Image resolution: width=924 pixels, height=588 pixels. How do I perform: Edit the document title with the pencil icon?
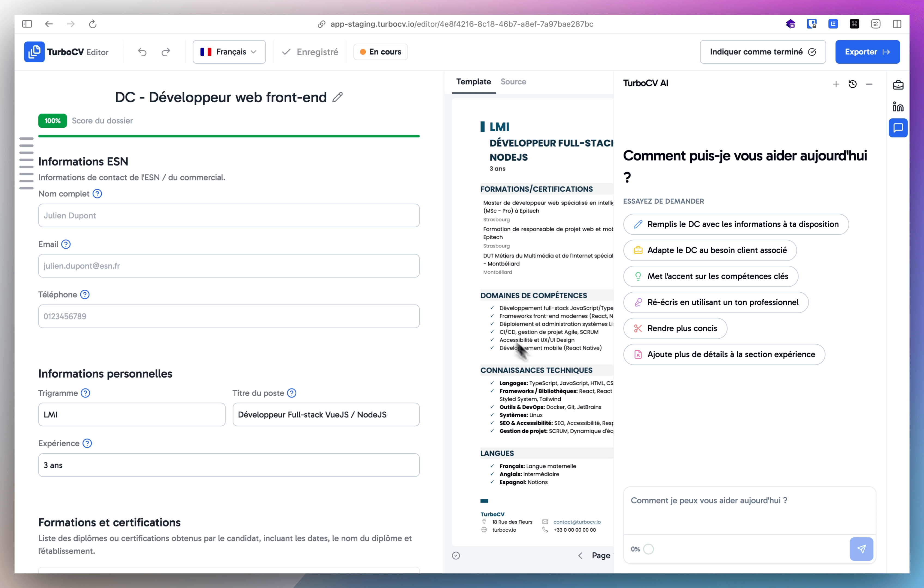337,97
